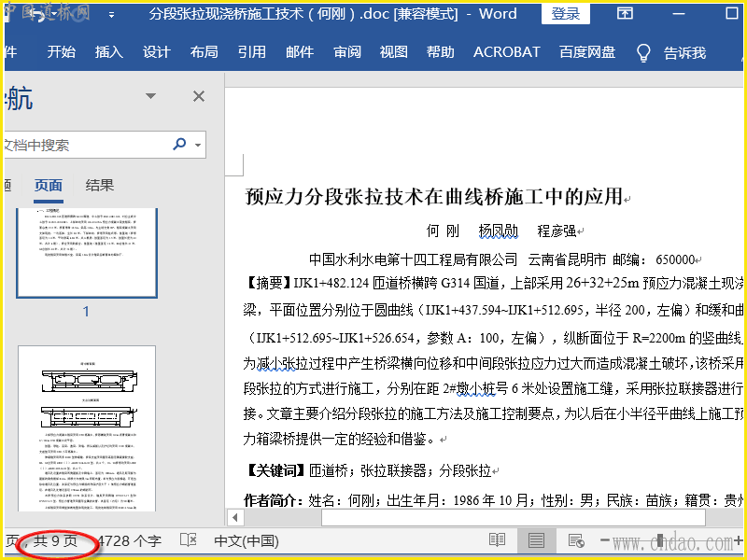Click the document title 预应力分段张拉技术在曲线桥施工中的应用

tap(433, 196)
